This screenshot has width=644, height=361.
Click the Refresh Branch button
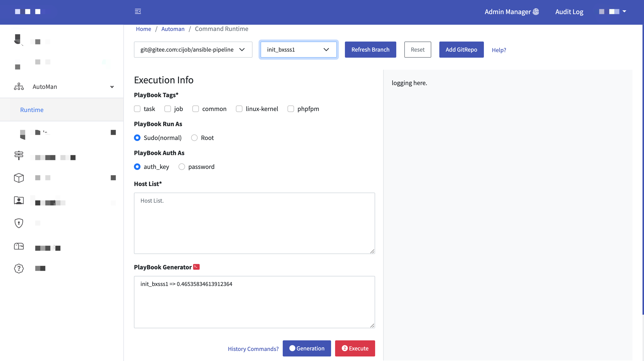(371, 50)
